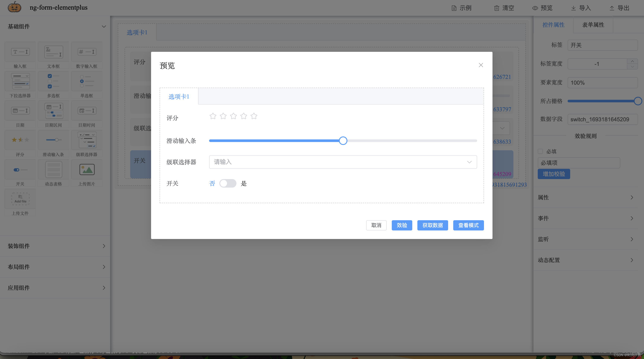The height and width of the screenshot is (359, 644).
Task: Close the 预览 dialog with X
Action: (x=481, y=65)
